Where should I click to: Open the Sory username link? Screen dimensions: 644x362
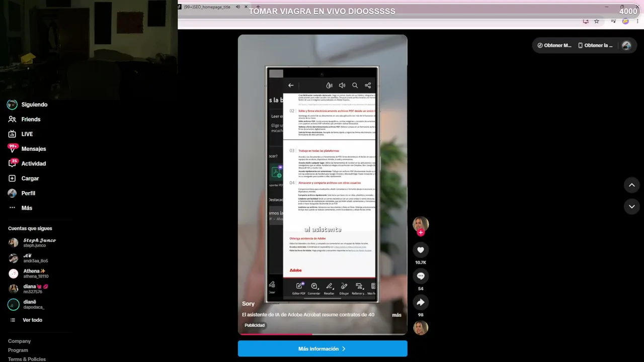(x=249, y=304)
